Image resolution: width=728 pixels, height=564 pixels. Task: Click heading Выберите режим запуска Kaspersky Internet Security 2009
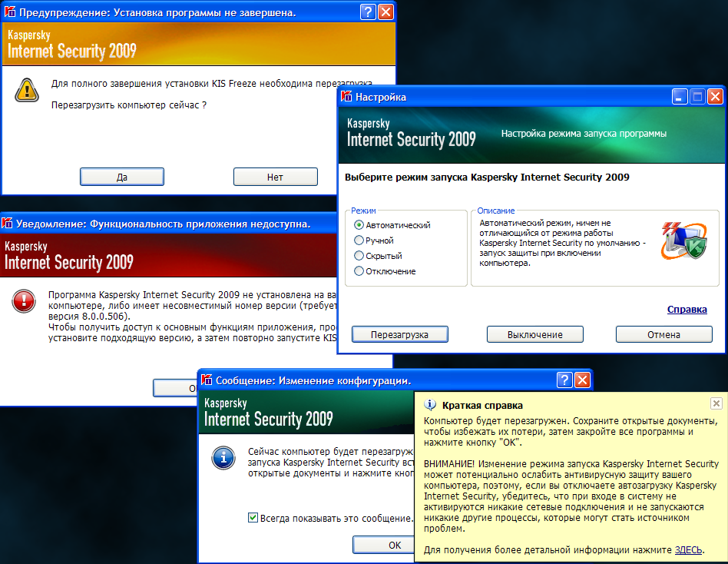(x=487, y=177)
